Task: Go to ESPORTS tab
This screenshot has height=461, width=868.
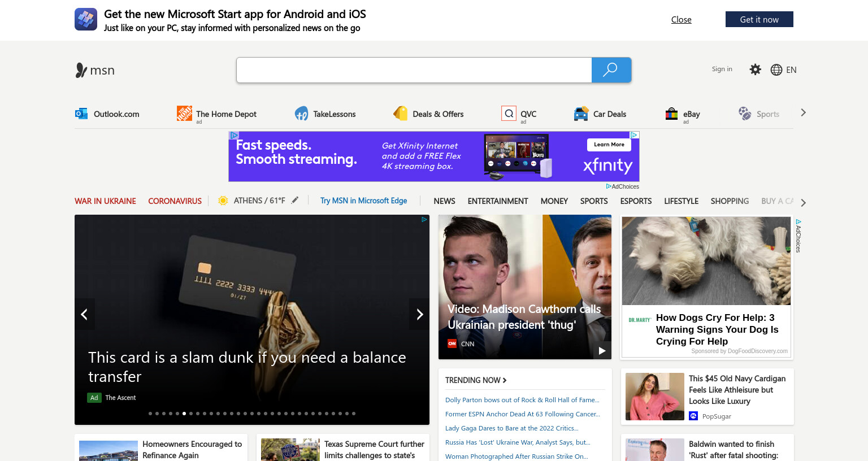Action: [x=636, y=201]
